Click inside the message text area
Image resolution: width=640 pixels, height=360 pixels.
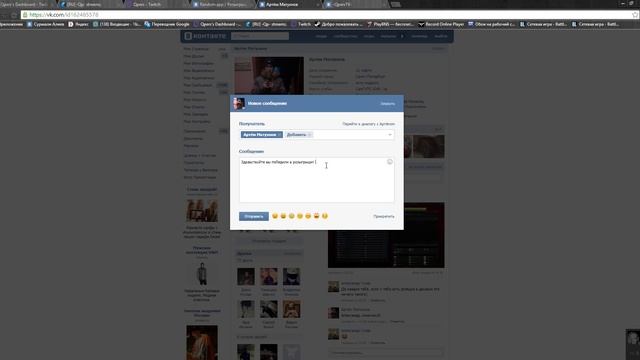click(317, 180)
